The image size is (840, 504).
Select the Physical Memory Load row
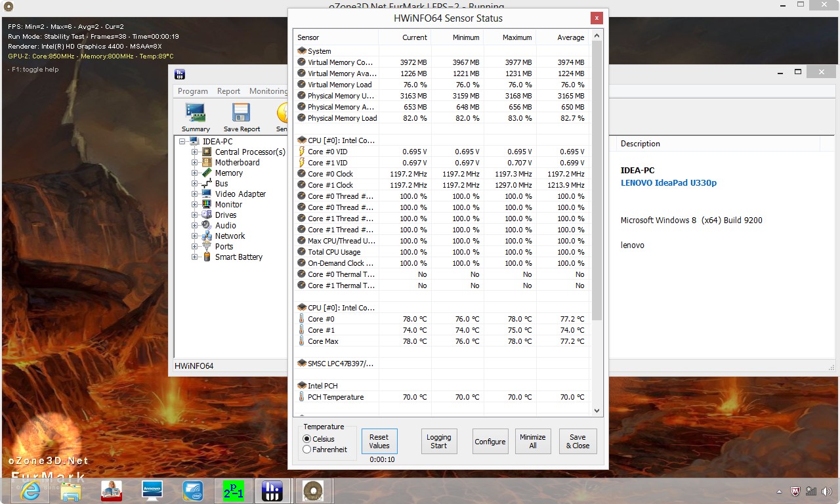(441, 118)
